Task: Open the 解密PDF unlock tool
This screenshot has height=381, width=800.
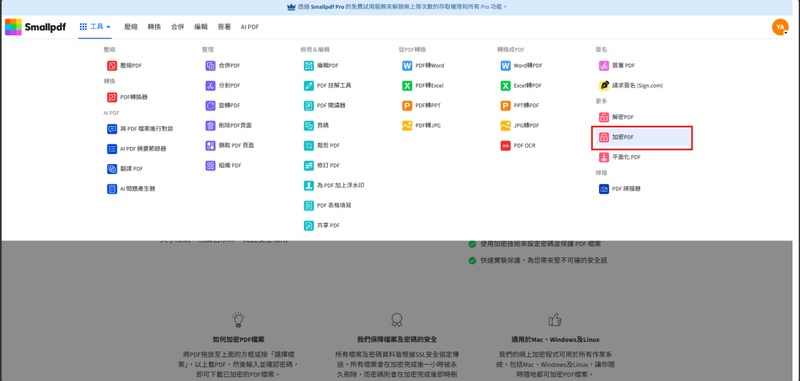Action: click(616, 117)
